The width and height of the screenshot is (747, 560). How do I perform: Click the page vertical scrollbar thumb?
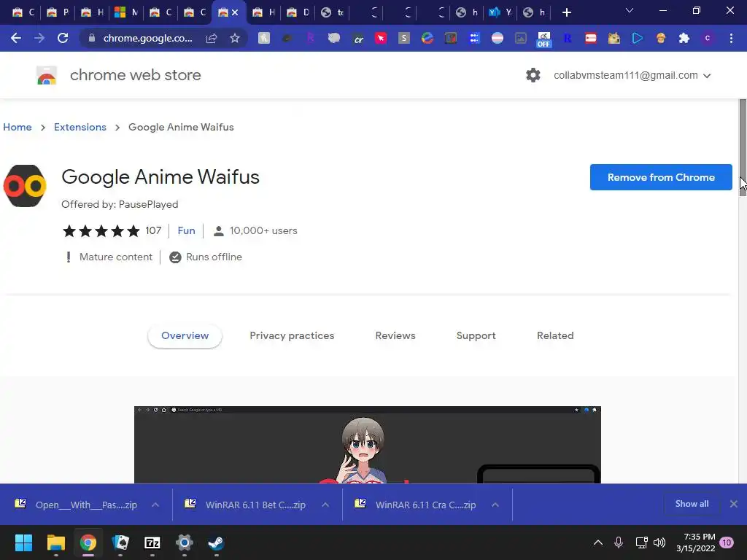743,147
